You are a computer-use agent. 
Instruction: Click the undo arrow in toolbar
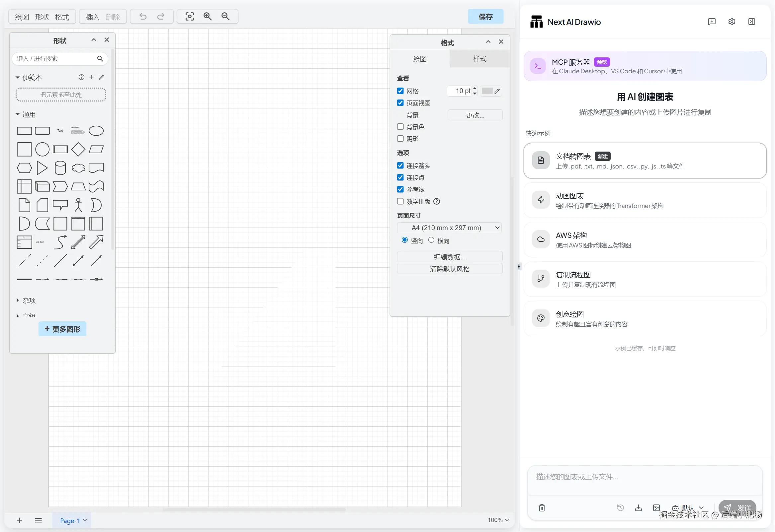click(143, 17)
